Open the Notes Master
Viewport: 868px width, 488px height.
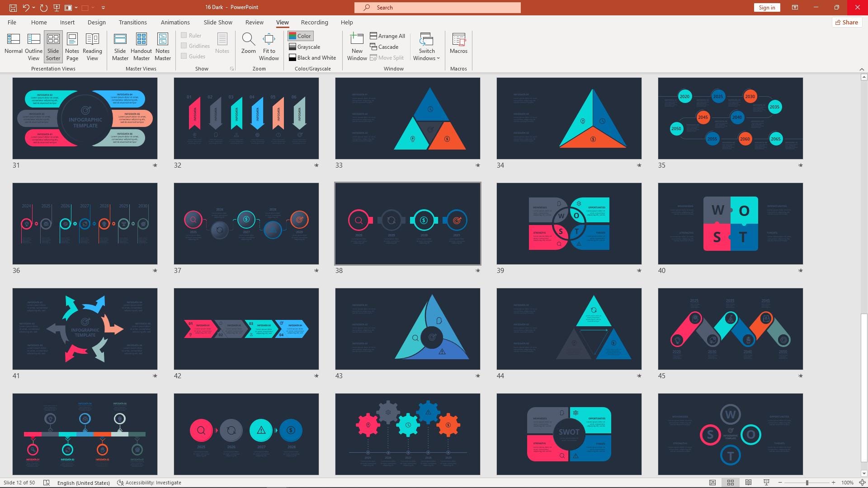[162, 47]
